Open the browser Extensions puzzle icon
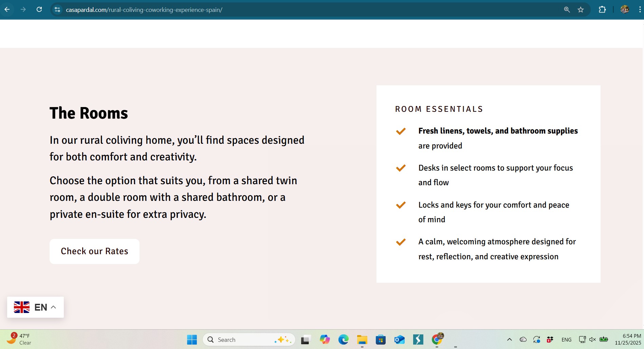Image resolution: width=644 pixels, height=349 pixels. pos(602,10)
